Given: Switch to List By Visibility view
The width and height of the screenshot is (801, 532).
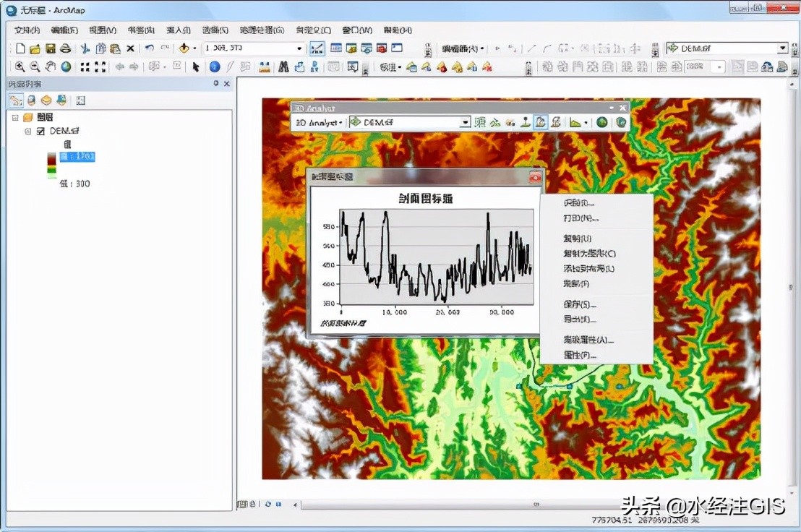Looking at the screenshot, I should click(46, 100).
